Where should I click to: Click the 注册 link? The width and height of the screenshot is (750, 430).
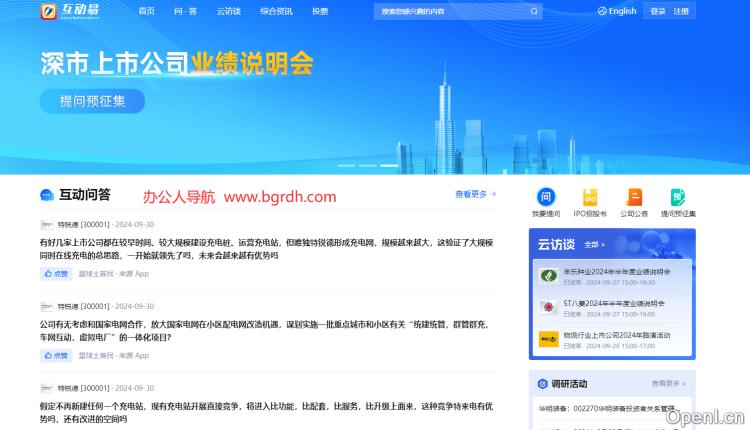(x=681, y=11)
